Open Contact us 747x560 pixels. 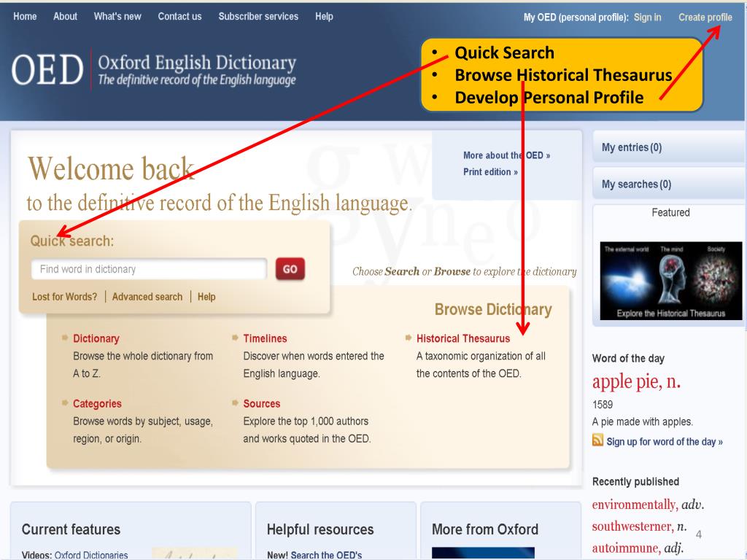179,16
